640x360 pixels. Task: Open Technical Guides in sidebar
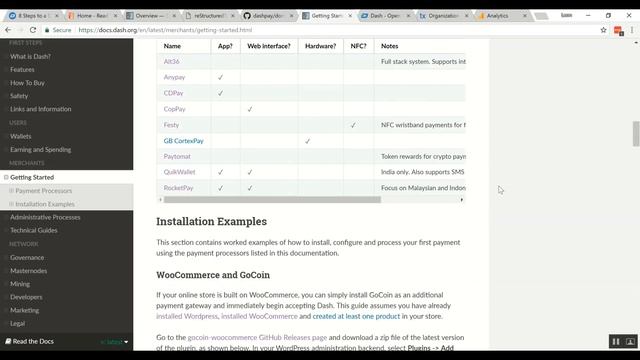[33, 230]
